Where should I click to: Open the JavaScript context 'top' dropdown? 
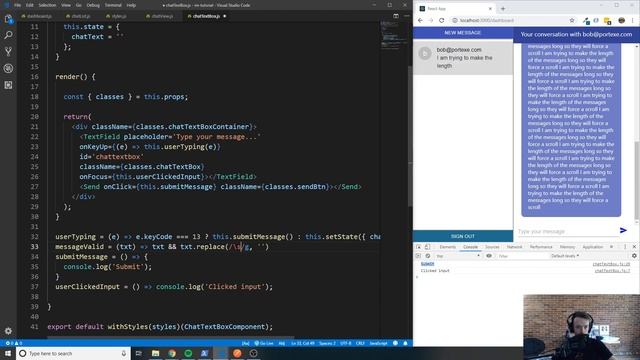tap(458, 256)
